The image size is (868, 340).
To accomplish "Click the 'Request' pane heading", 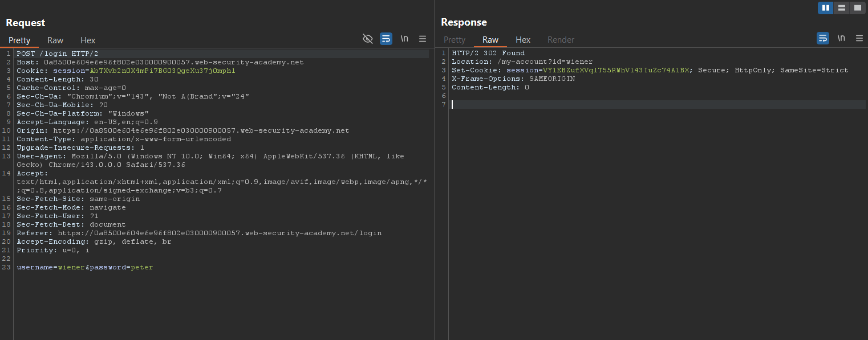I will point(26,23).
